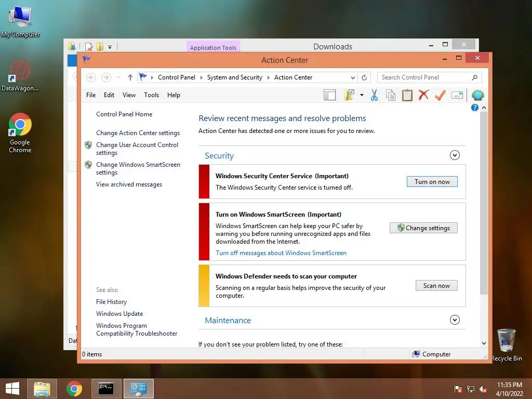This screenshot has width=532, height=399.
Task: Open Windows Program Compatibility Troubleshooter link
Action: point(137,330)
